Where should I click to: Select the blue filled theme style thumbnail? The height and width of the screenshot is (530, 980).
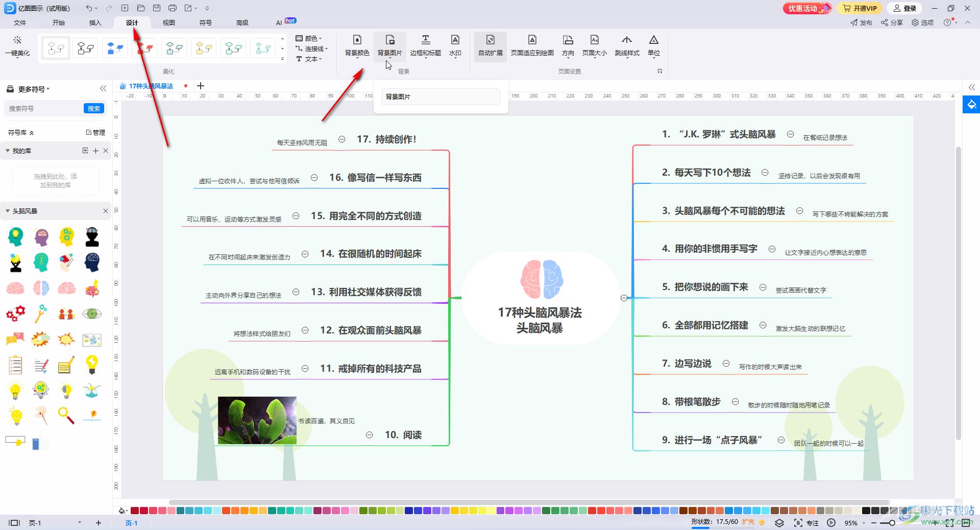pos(115,49)
